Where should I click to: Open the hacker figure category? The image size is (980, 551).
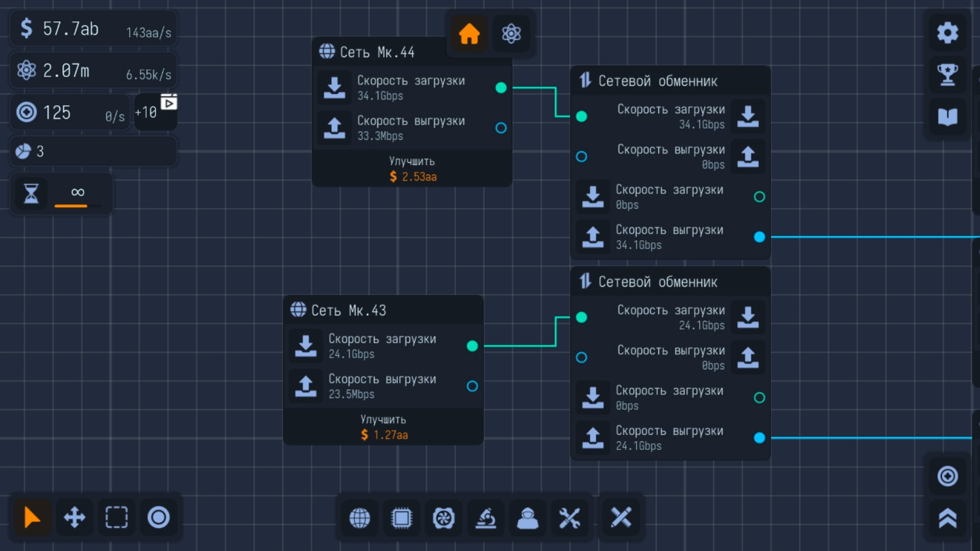(527, 518)
